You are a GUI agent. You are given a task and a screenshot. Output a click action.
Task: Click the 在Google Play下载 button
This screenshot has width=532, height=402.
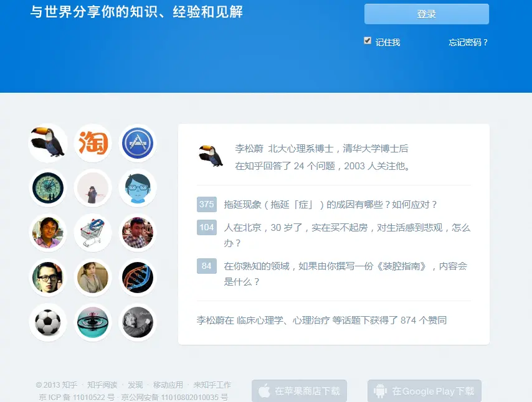click(424, 391)
